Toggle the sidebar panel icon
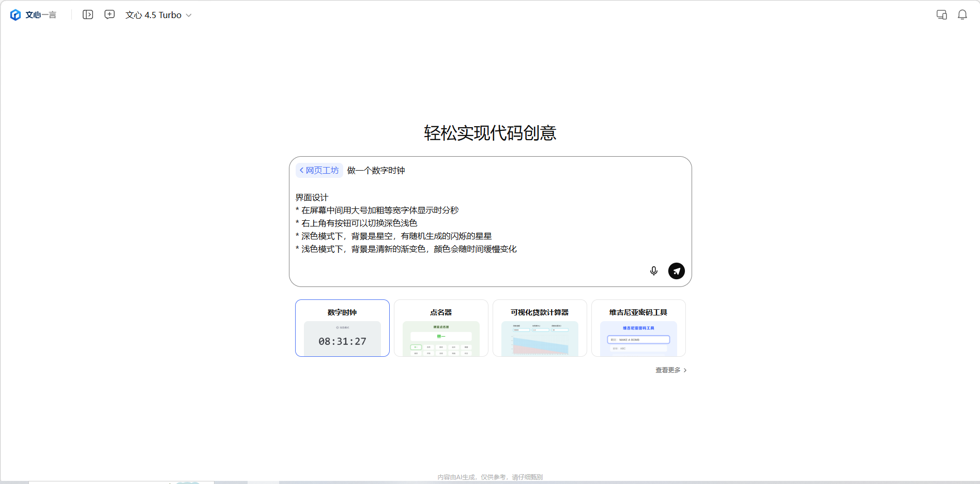The height and width of the screenshot is (484, 980). (88, 14)
